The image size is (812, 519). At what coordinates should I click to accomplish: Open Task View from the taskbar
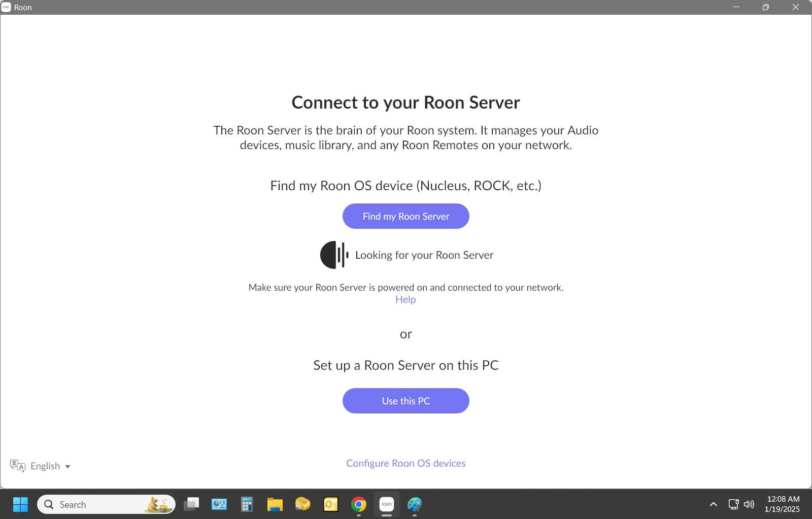click(191, 504)
